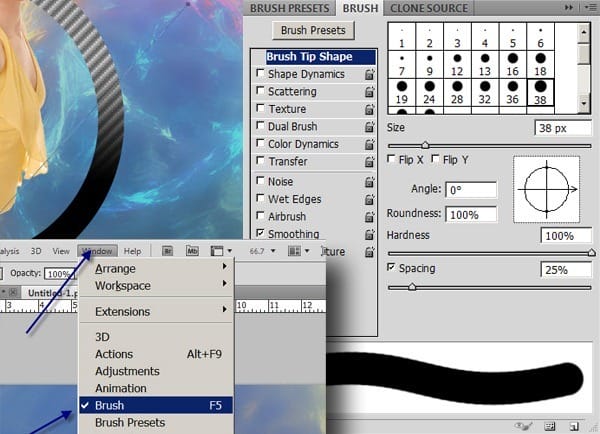Click the brush list scroll up arrow
Viewport: 600px width, 434px height.
tap(584, 32)
